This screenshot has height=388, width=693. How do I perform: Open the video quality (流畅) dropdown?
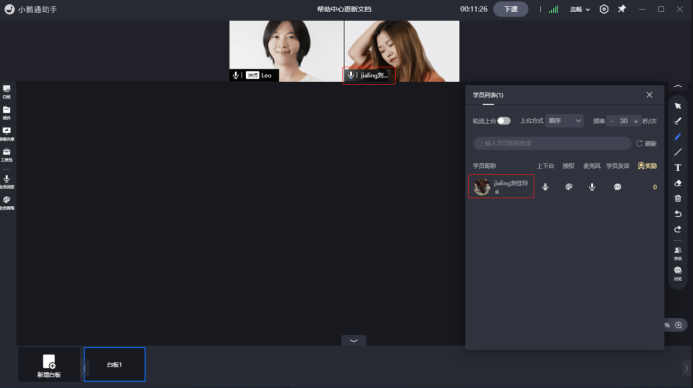pos(579,9)
